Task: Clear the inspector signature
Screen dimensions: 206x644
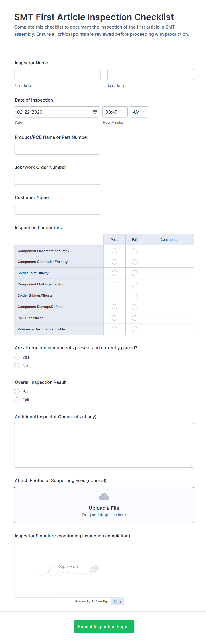Action: [x=117, y=602]
